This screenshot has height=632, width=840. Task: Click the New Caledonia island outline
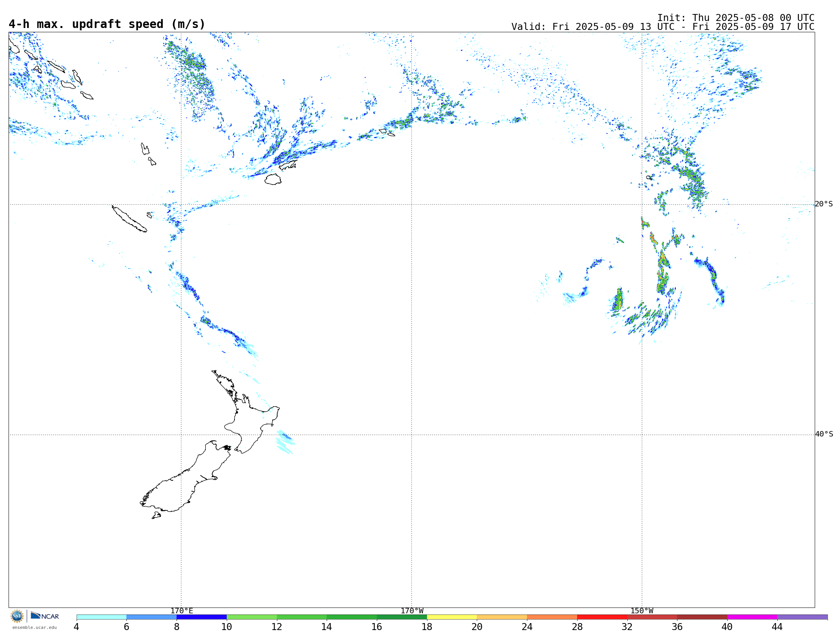pos(129,219)
